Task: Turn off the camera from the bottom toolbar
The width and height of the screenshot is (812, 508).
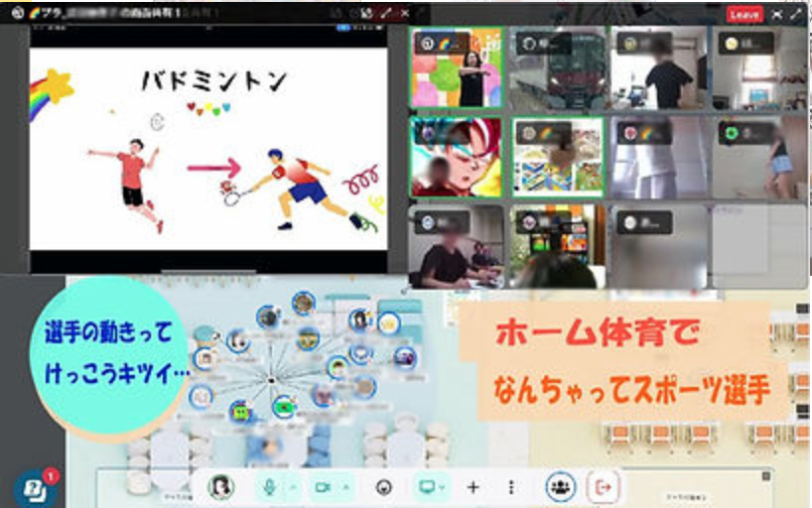Action: point(323,487)
